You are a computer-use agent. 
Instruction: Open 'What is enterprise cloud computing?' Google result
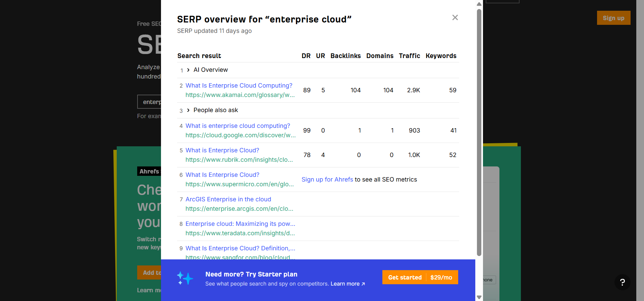[x=238, y=126]
